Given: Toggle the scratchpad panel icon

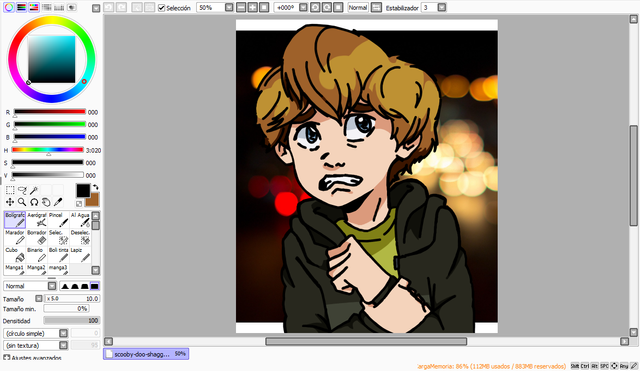Looking at the screenshot, I should click(72, 7).
